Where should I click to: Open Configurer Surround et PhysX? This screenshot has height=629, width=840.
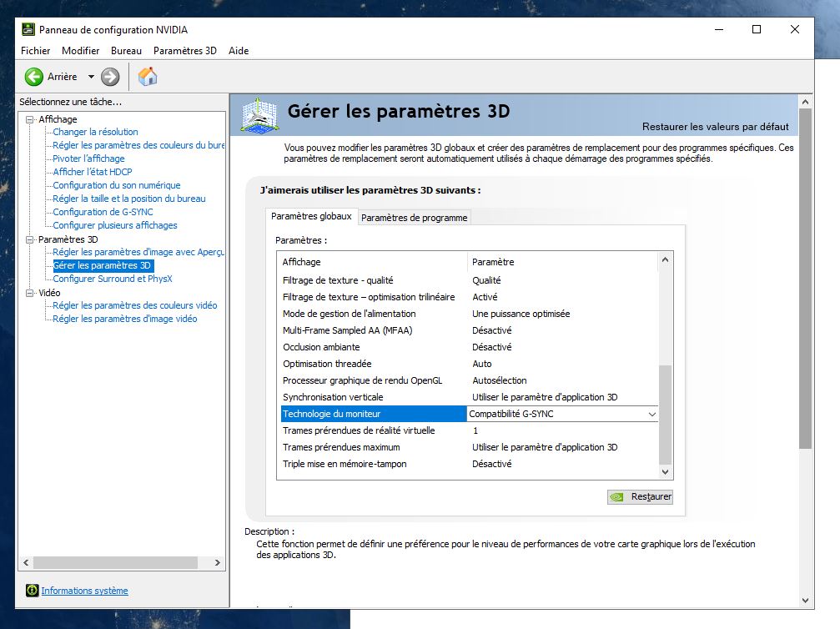pos(113,279)
